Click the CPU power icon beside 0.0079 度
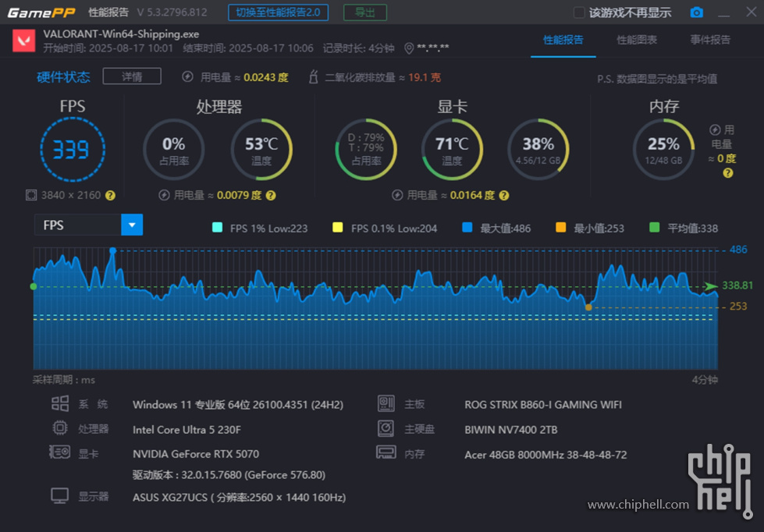 (164, 195)
